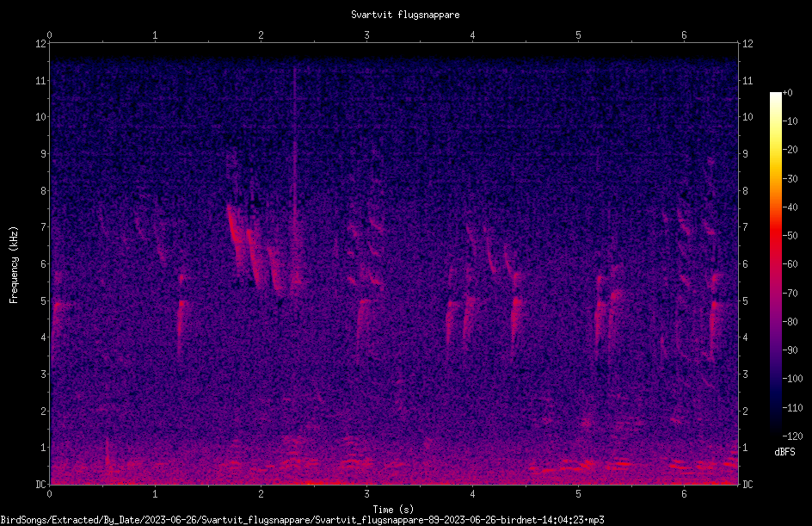Click the title 'Svartvit flugsnappare'

point(405,15)
